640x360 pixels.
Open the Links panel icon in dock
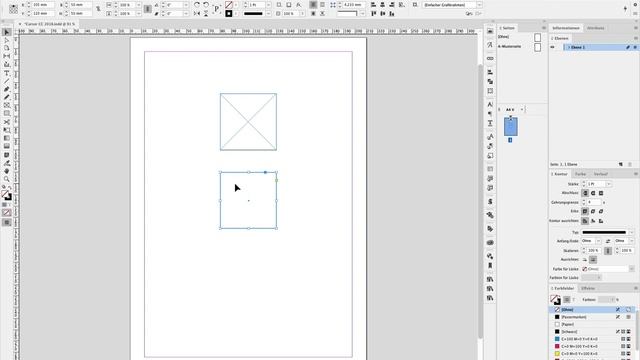(x=490, y=58)
